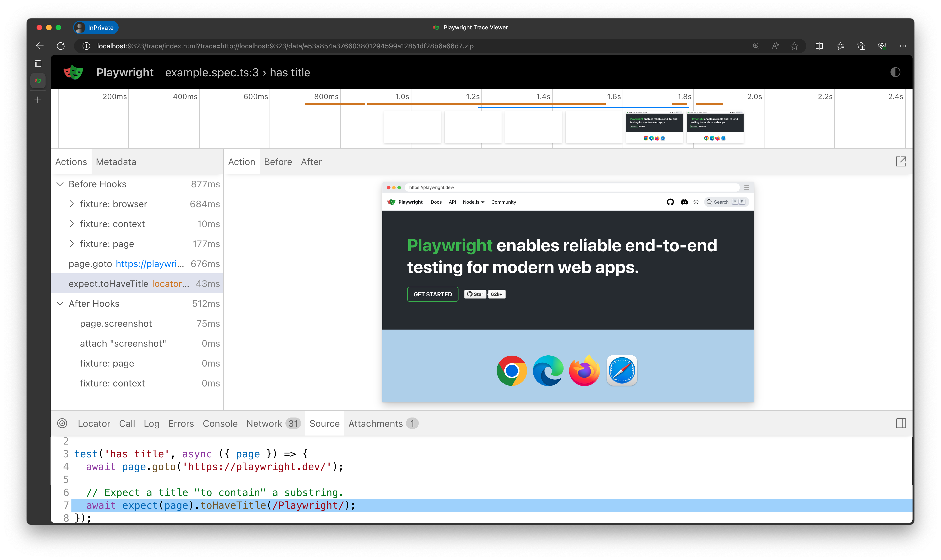Screen dimensions: 941x560
Task: Click the last screenshot thumbnail in timeline
Action: coord(714,127)
